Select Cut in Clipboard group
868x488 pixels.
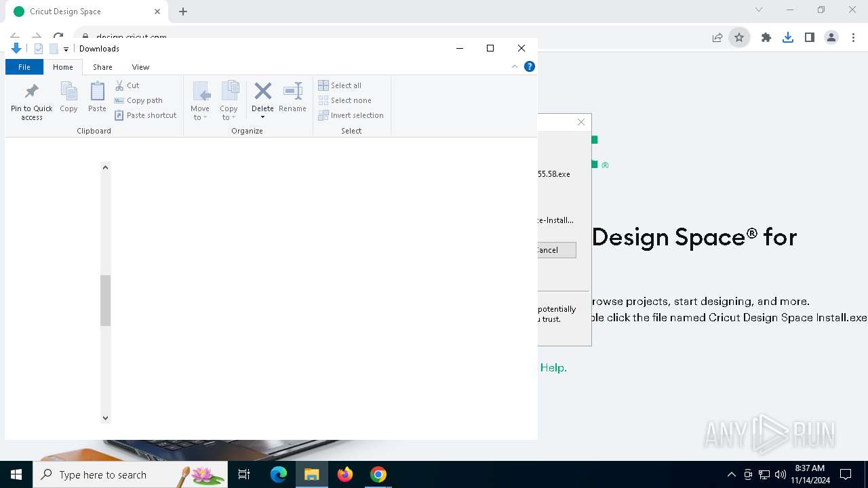127,85
